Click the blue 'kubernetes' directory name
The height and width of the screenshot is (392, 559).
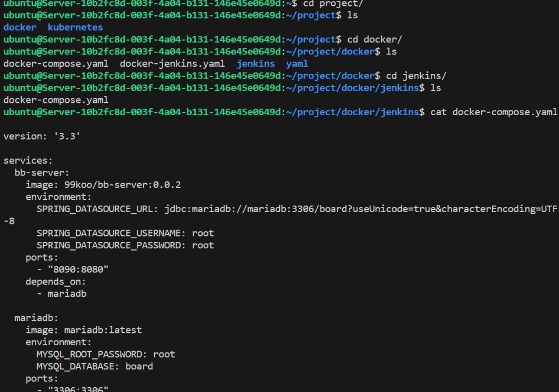coord(75,27)
